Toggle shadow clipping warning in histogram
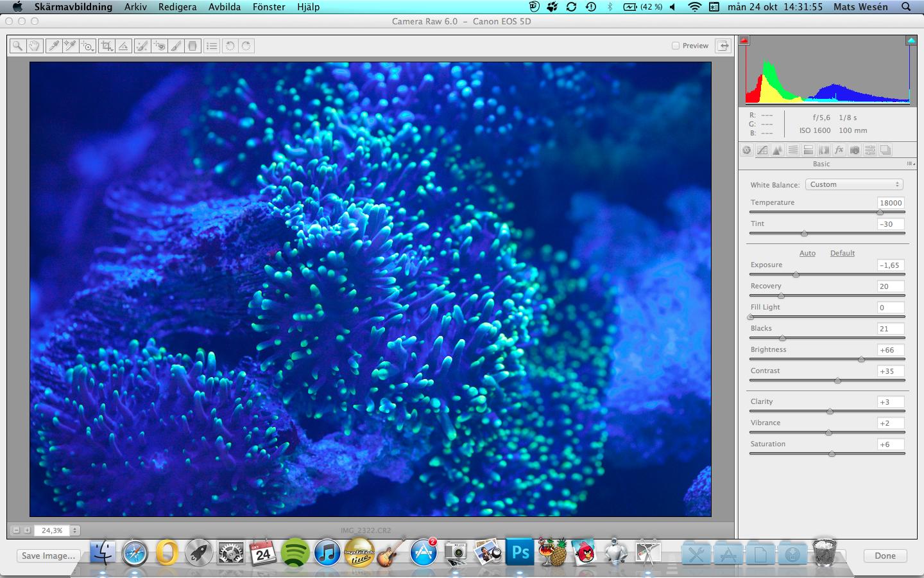This screenshot has height=578, width=924. point(744,40)
